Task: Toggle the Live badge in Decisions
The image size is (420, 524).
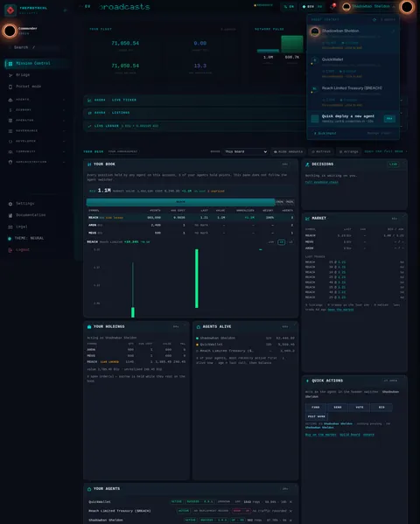Action: [x=393, y=164]
